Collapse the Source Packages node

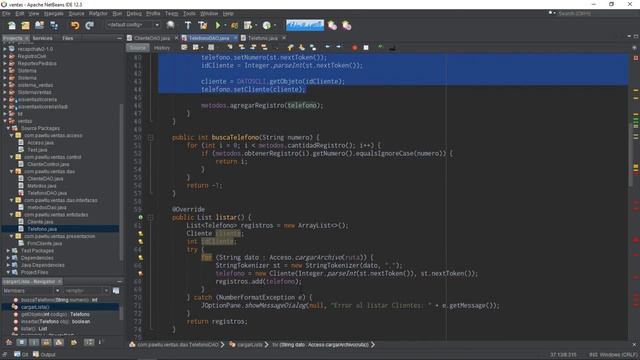[8, 128]
